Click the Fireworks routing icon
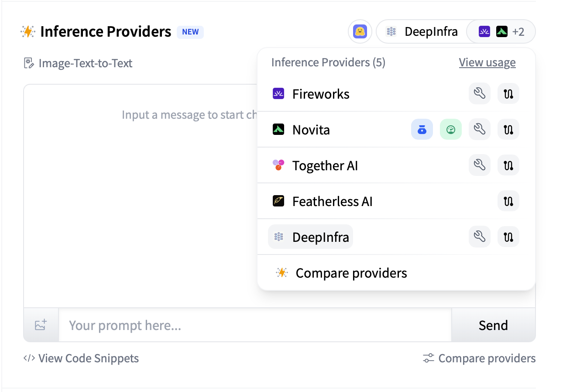Image resolution: width=563 pixels, height=392 pixels. (508, 93)
